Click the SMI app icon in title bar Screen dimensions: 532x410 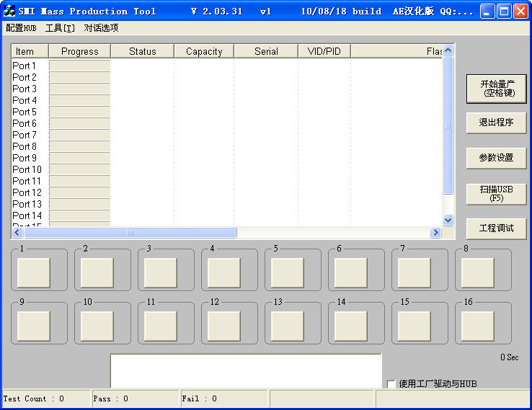[9, 11]
